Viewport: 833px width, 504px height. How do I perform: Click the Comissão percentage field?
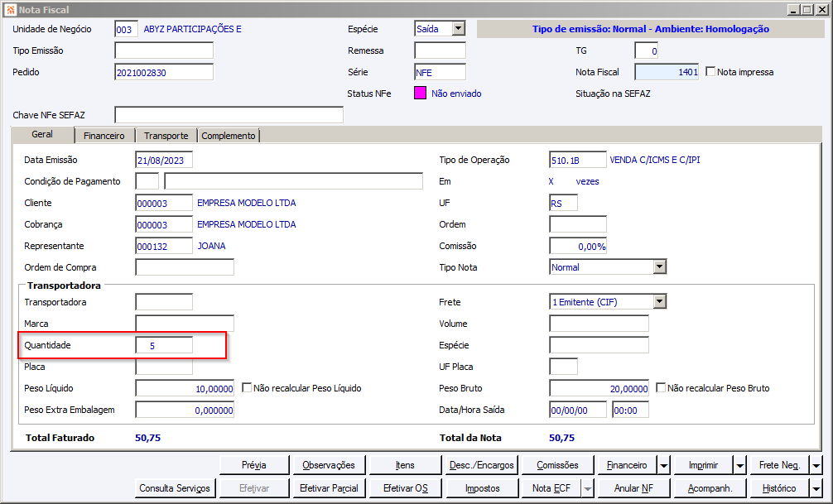click(577, 246)
